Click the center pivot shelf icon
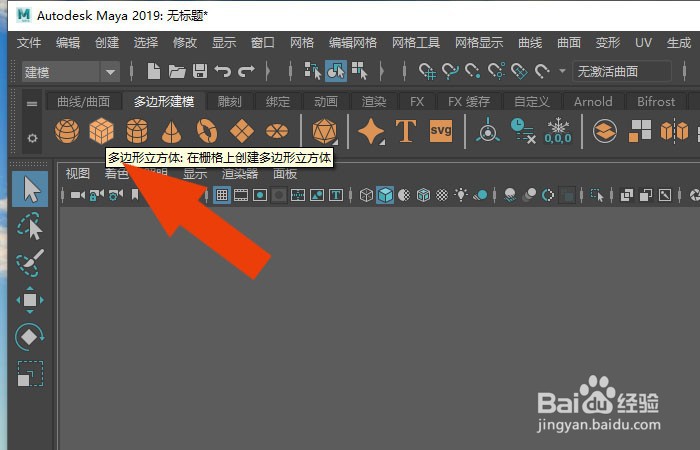700x450 pixels. point(488,130)
